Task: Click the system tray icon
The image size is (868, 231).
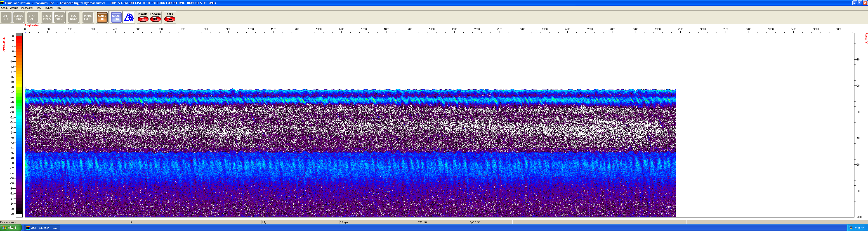Action: (851, 228)
